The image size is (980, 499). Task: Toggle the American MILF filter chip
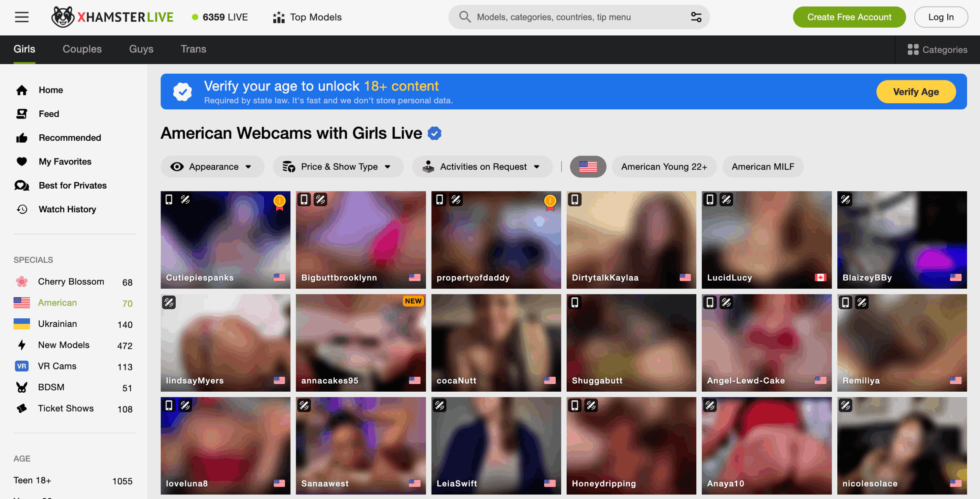[x=762, y=166]
